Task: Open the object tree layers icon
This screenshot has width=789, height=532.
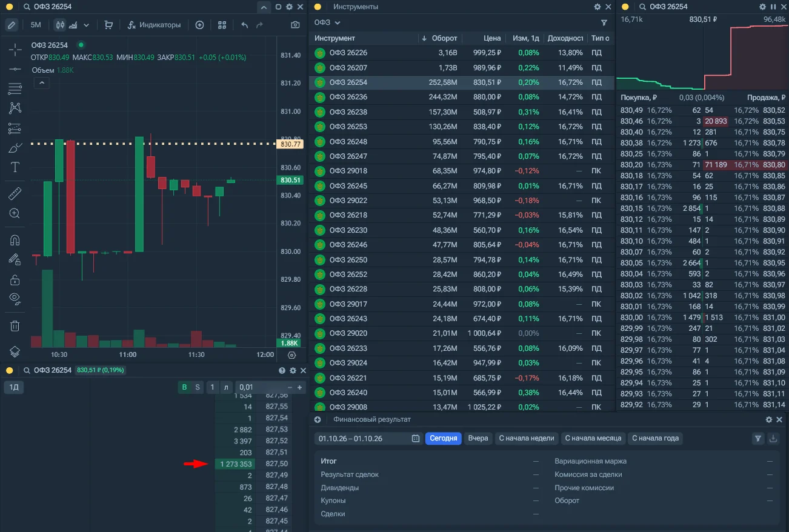Action: point(15,351)
